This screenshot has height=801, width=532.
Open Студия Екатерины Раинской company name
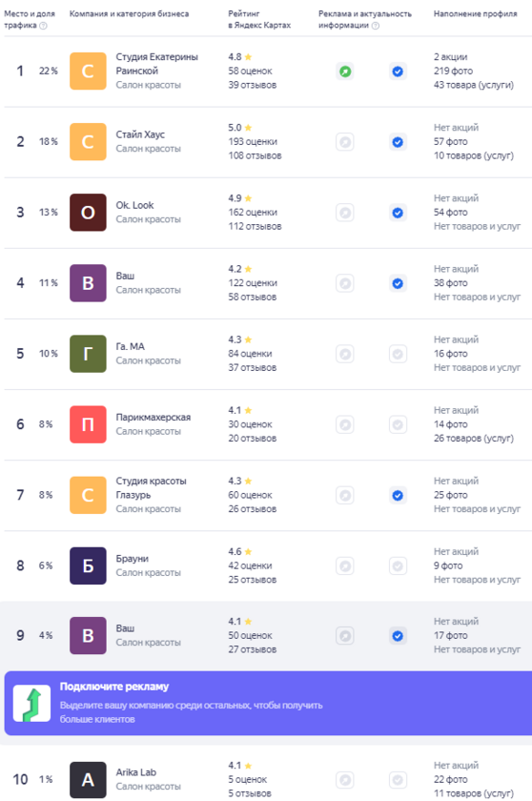[x=156, y=64]
